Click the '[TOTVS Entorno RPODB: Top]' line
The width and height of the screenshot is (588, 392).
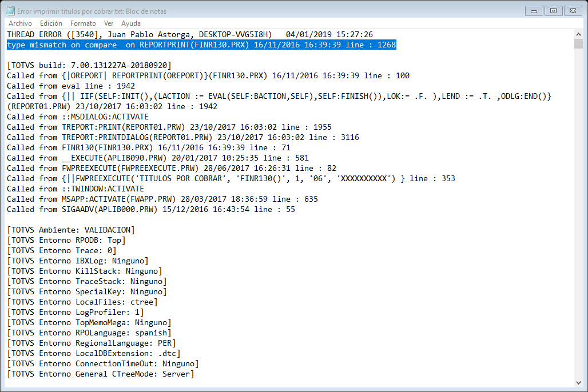[x=66, y=240]
